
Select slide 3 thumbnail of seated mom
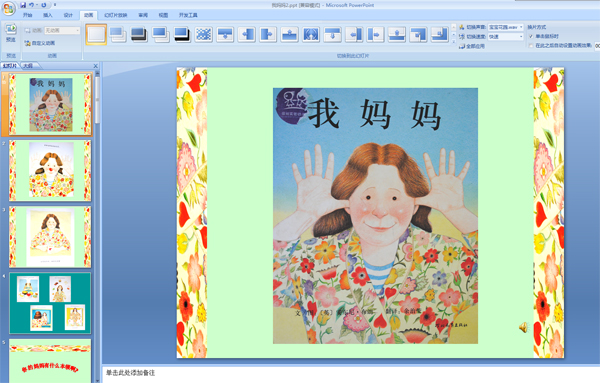click(x=50, y=237)
